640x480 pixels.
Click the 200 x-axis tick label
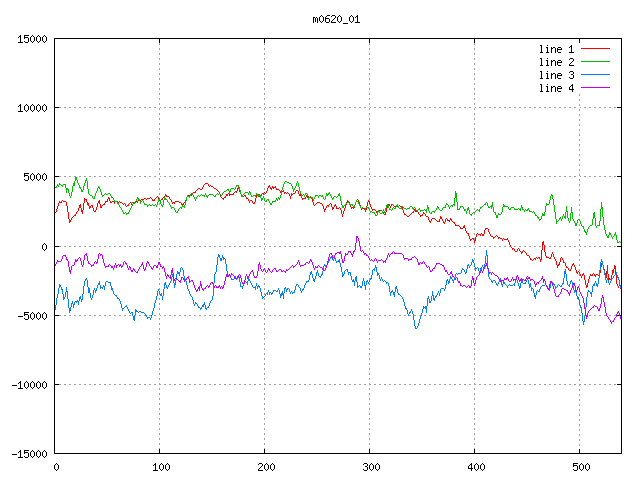pyautogui.click(x=265, y=467)
